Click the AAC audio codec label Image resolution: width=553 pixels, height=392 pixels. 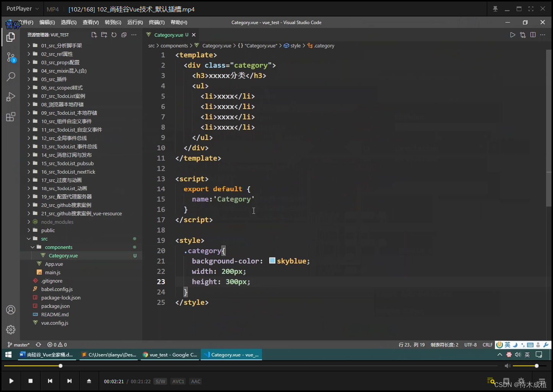pyautogui.click(x=196, y=381)
